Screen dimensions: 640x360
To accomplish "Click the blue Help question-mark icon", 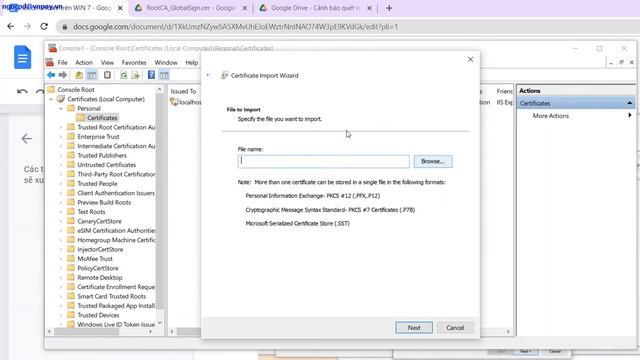I will [151, 75].
